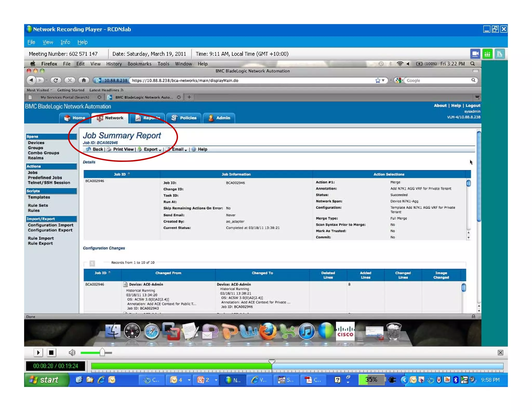Viewport: 532px width, 411px height.
Task: Open Firefox icon in the Mac dock
Action: pyautogui.click(x=268, y=331)
